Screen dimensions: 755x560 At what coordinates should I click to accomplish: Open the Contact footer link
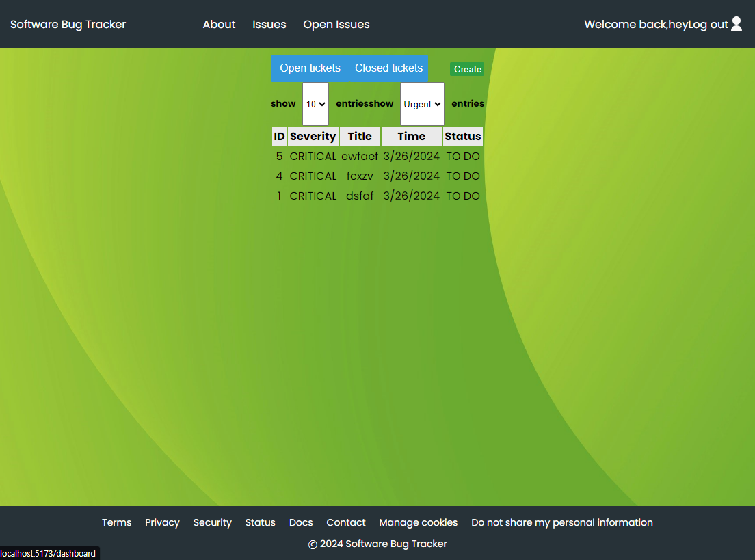click(346, 522)
